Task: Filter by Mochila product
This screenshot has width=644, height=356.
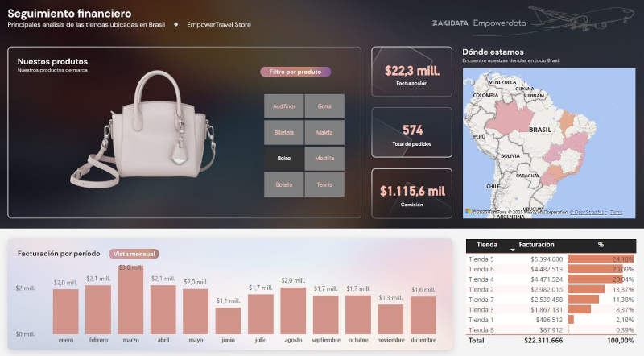Action: pyautogui.click(x=325, y=158)
